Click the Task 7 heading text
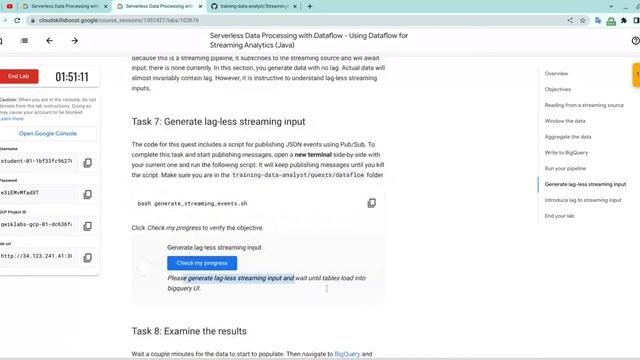Viewport: 640px width, 360px height. [x=218, y=122]
